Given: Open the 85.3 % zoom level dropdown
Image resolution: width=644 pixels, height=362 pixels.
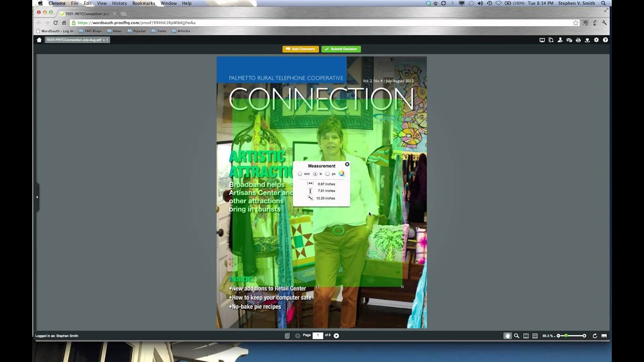Looking at the screenshot, I should pos(548,336).
